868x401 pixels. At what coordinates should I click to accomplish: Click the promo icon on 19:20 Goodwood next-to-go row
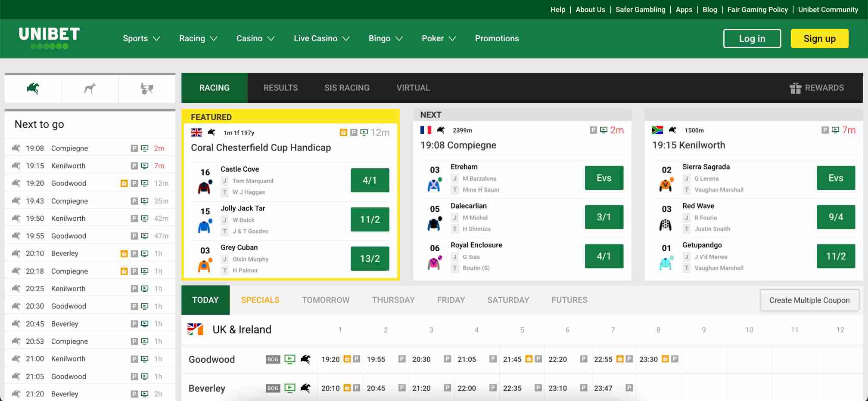pyautogui.click(x=124, y=183)
